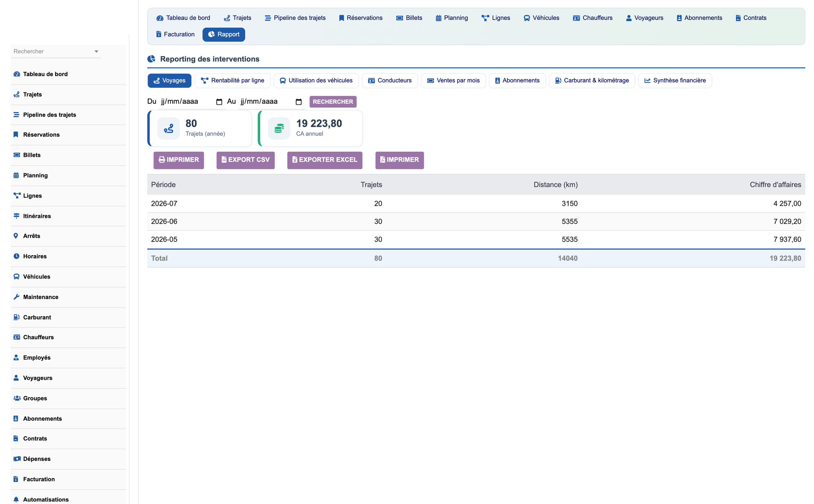The width and height of the screenshot is (814, 504).
Task: Select the Voyages report tab
Action: [x=169, y=81]
